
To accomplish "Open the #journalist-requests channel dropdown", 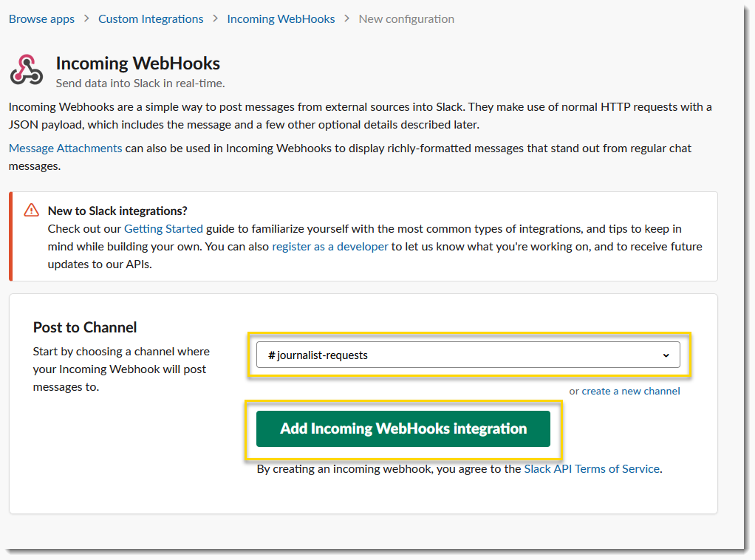I will (468, 355).
